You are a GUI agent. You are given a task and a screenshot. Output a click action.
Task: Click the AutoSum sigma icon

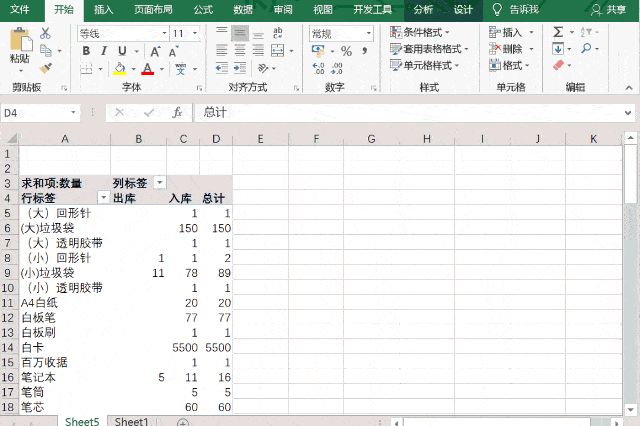tap(558, 32)
